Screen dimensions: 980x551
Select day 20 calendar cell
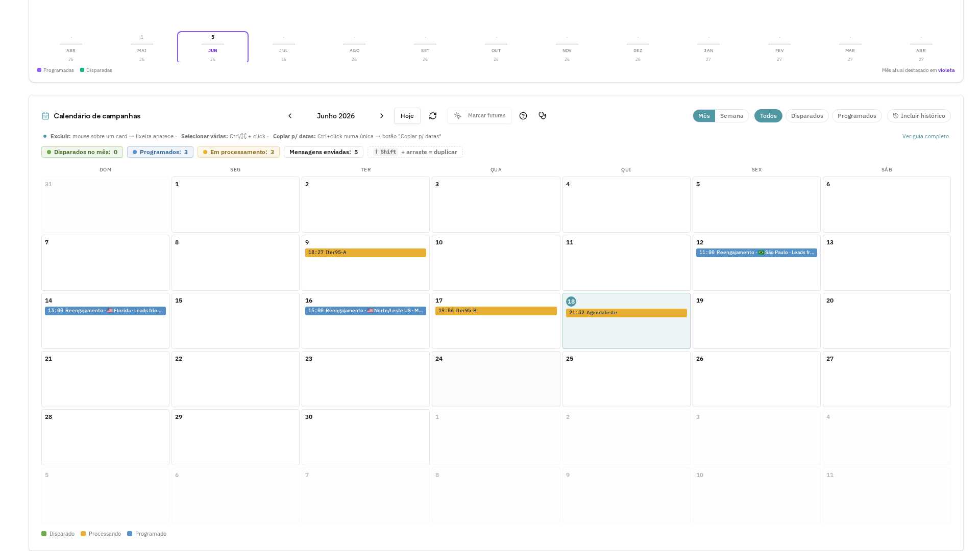887,321
